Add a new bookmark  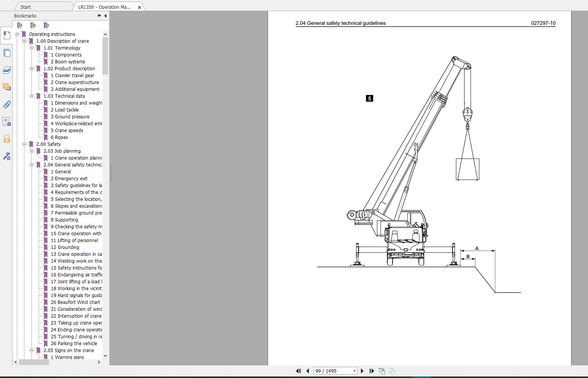[33, 26]
